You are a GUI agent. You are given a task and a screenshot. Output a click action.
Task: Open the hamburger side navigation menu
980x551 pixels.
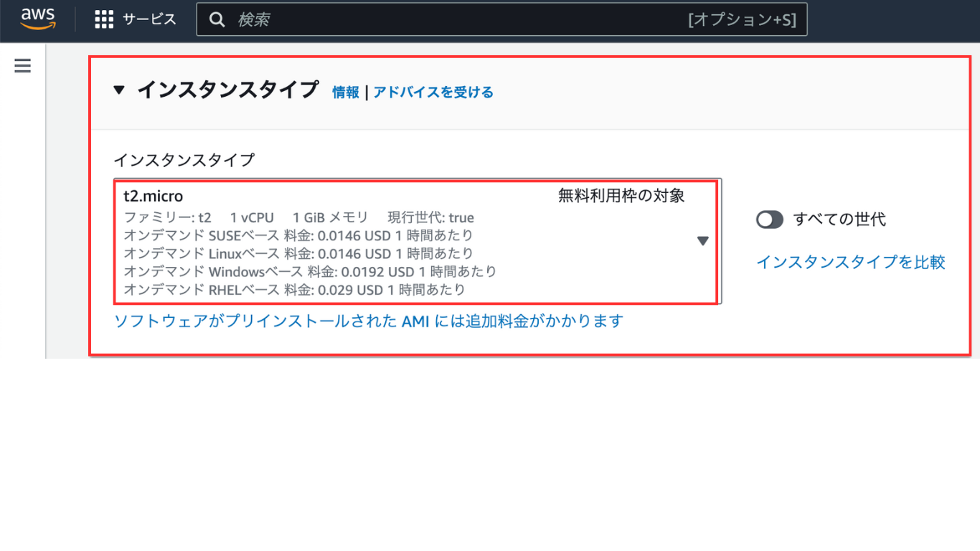tap(23, 66)
